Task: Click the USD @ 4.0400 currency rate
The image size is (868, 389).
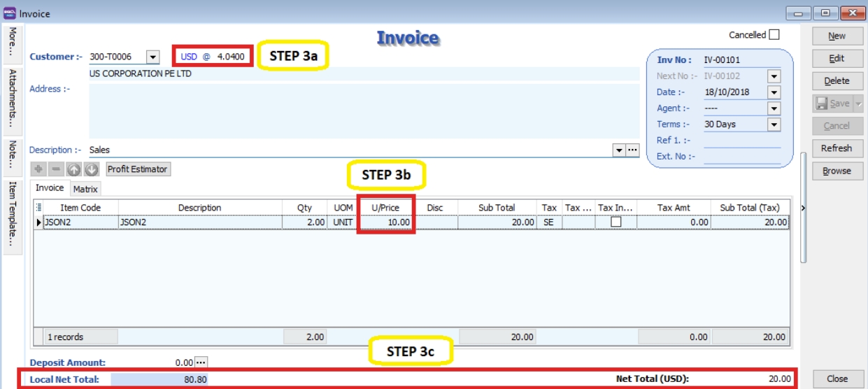Action: point(213,57)
